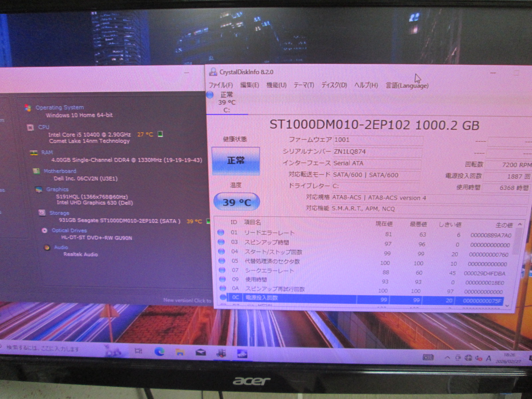Click the リードエラーレート status orb
This screenshot has height=399, width=532.
221,233
